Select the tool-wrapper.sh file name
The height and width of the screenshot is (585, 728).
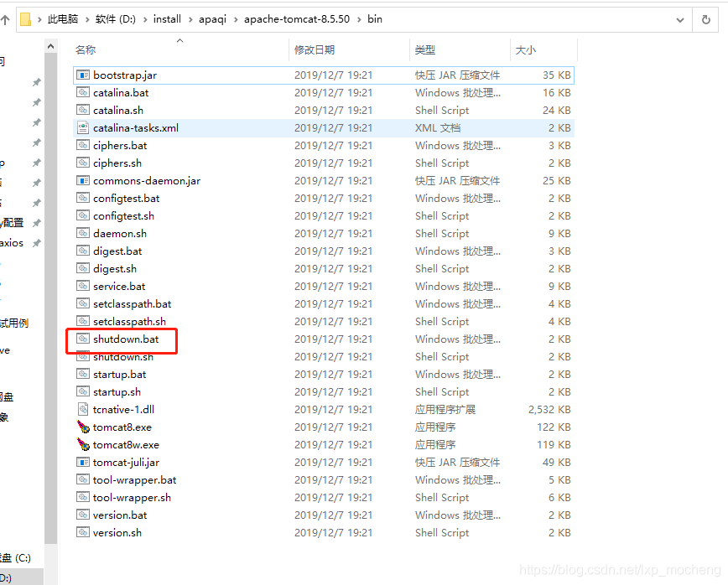(132, 498)
